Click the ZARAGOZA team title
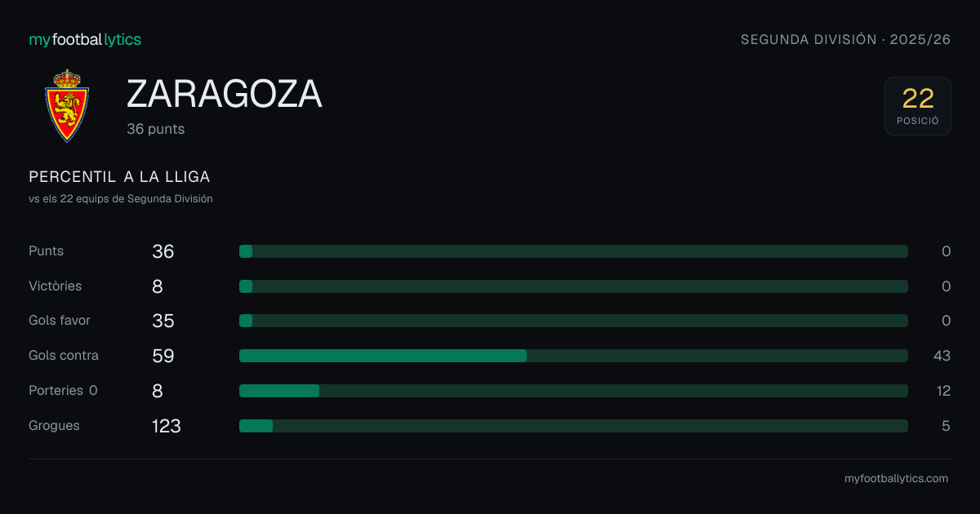Viewport: 980px width, 514px height. point(225,95)
